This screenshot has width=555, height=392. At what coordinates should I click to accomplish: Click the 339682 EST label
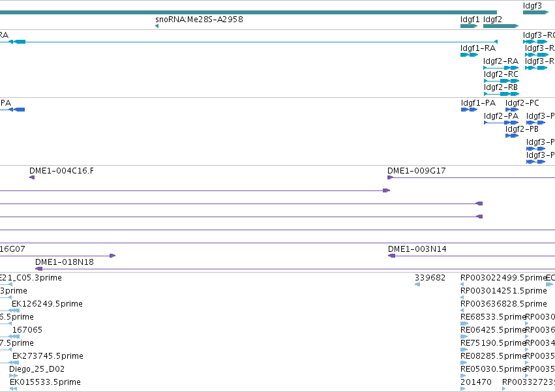point(430,278)
